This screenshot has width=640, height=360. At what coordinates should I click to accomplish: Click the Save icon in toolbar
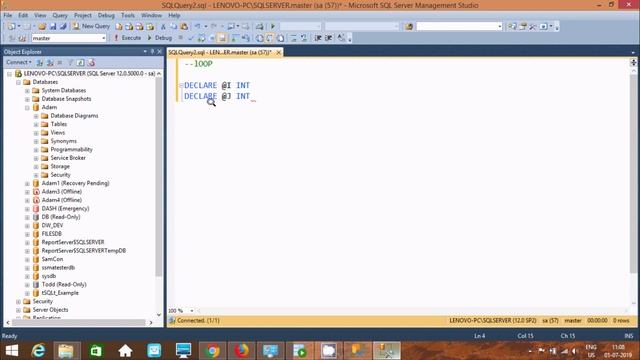point(53,27)
